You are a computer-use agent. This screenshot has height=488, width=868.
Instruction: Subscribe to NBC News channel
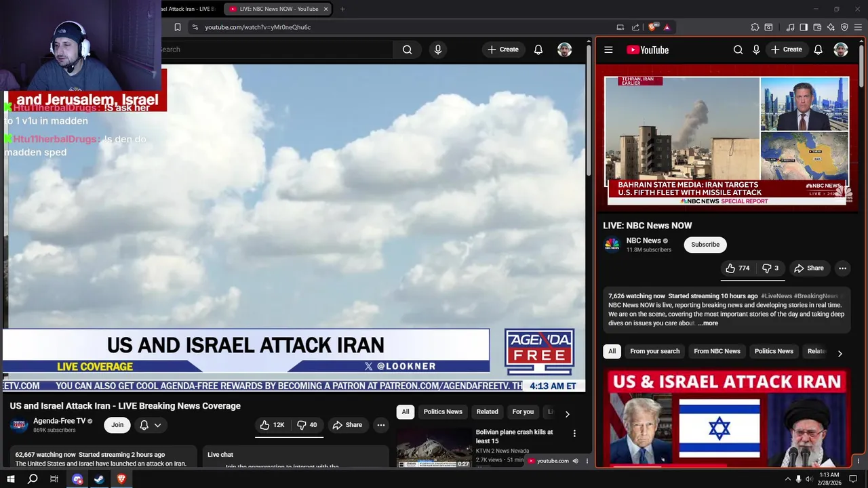705,245
